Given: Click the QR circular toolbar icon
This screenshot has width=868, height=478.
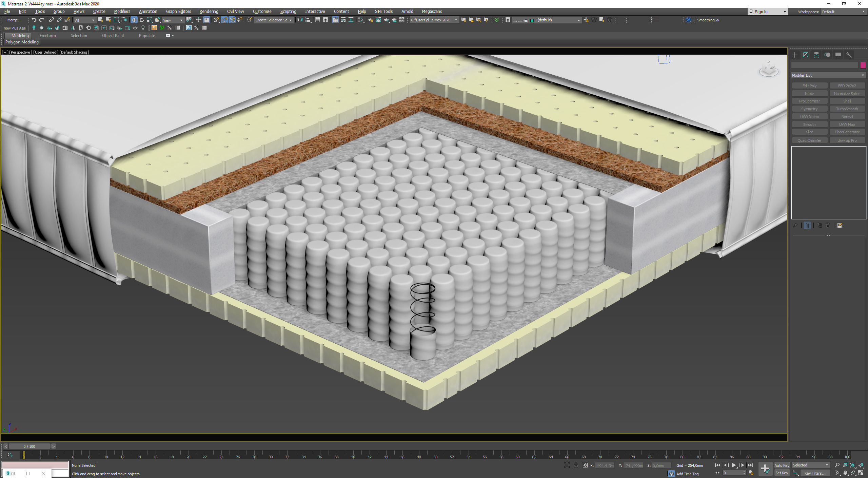Looking at the screenshot, I should coord(688,20).
